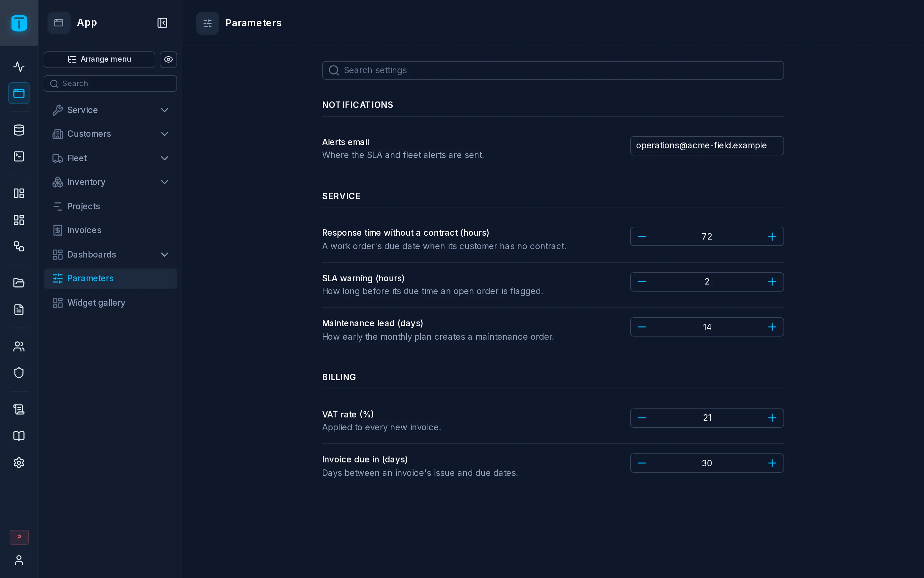The height and width of the screenshot is (578, 924).
Task: Click the blue T app logo
Action: click(19, 23)
